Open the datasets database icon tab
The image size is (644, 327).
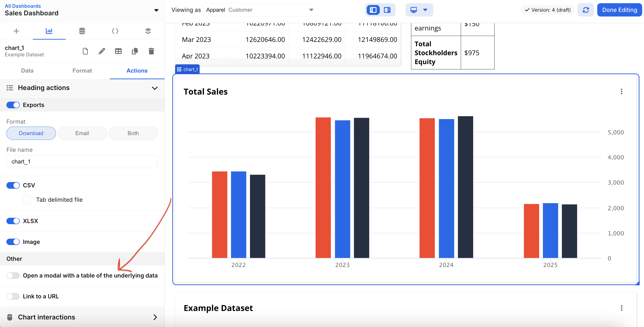[82, 31]
